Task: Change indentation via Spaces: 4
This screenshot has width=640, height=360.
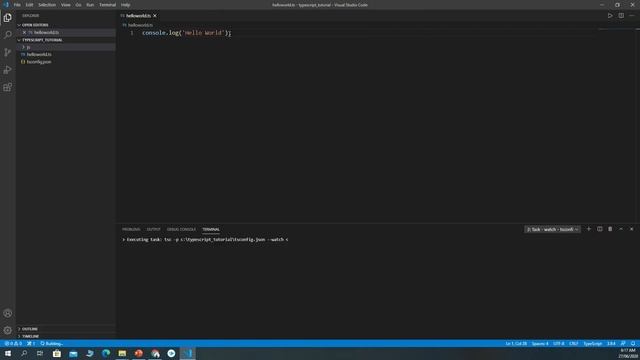Action: tap(540, 344)
